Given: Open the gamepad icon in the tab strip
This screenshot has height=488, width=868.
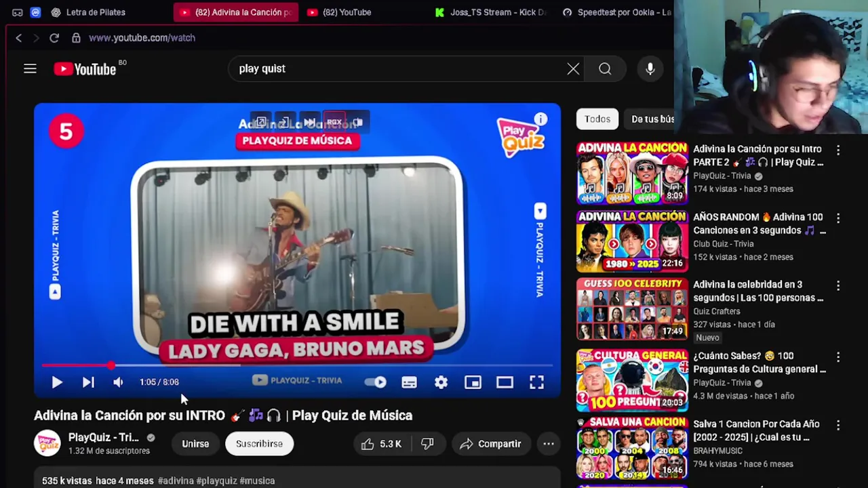Looking at the screenshot, I should (18, 12).
